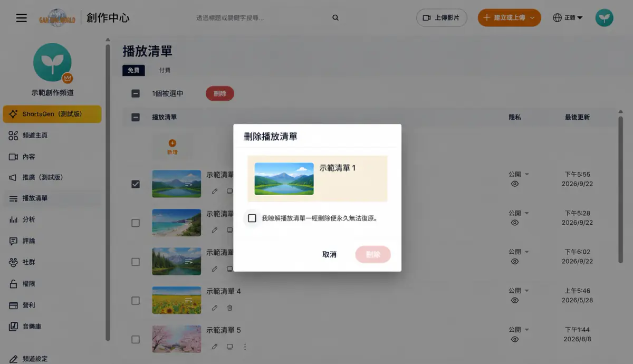This screenshot has height=364, width=633.
Task: Switch to the 免費 tab
Action: coord(133,70)
